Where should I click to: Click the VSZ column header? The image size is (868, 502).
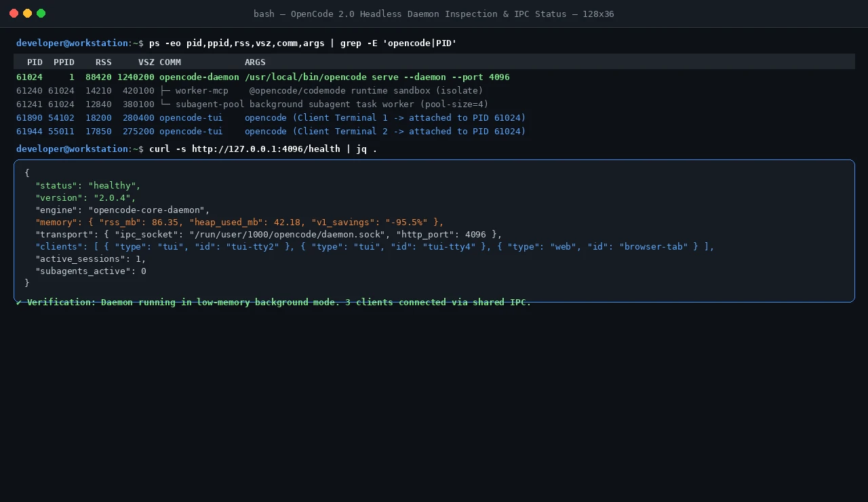[146, 62]
